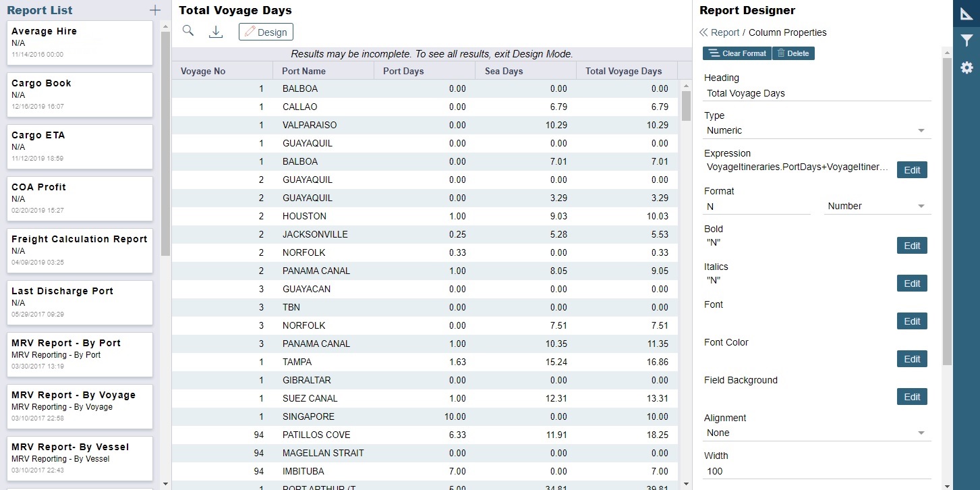This screenshot has width=980, height=490.
Task: Edit the Font Color setting
Action: click(x=912, y=359)
